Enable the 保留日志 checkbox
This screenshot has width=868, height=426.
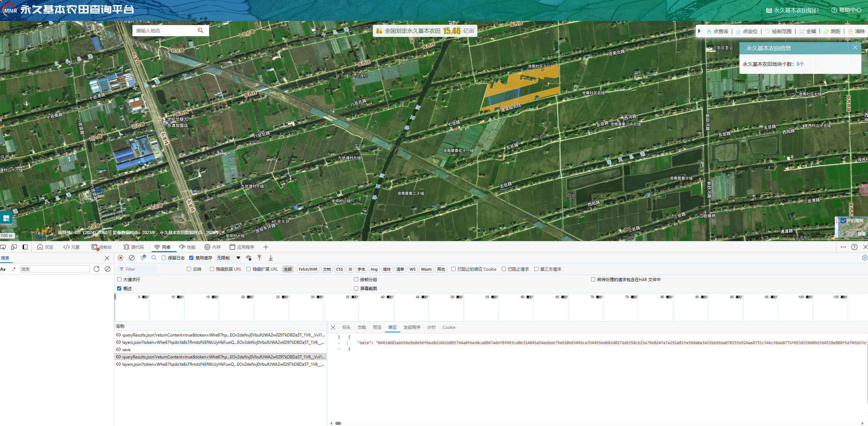click(x=164, y=258)
